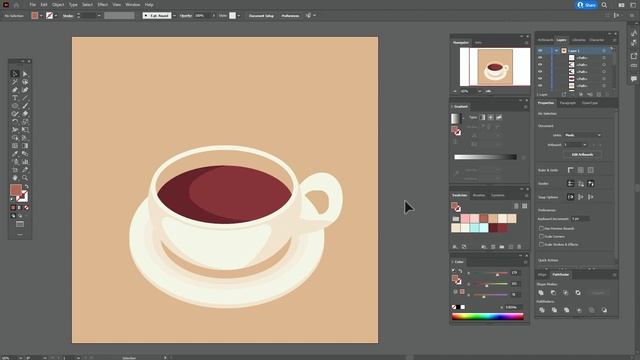Image resolution: width=640 pixels, height=360 pixels.
Task: Select the Type tool
Action: point(15,98)
